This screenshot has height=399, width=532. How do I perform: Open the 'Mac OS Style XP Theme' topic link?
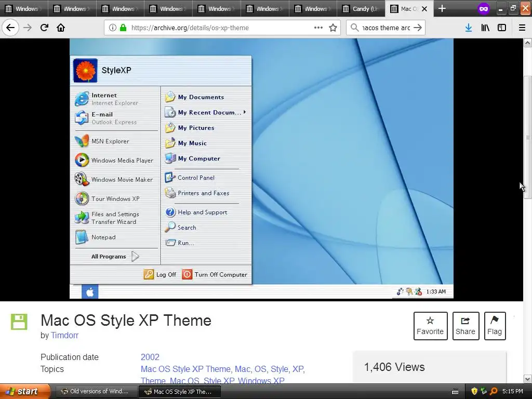click(x=186, y=369)
